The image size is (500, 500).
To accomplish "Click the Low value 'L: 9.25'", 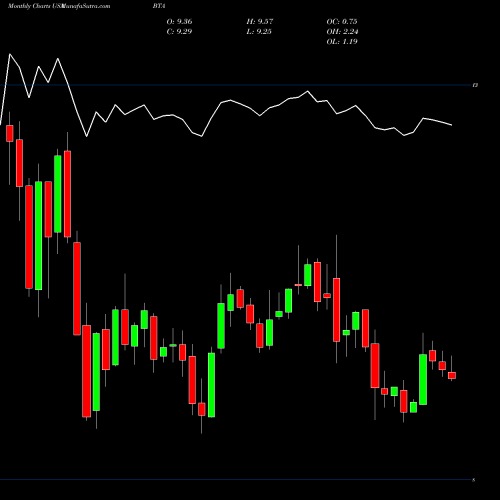I will point(259,31).
